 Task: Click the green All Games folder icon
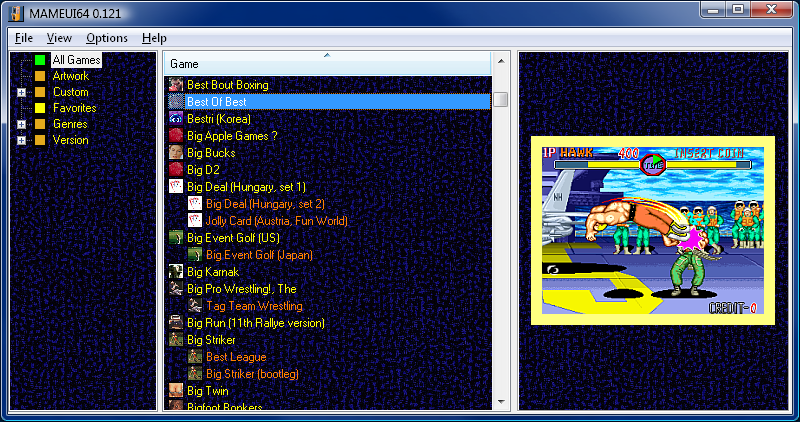40,60
